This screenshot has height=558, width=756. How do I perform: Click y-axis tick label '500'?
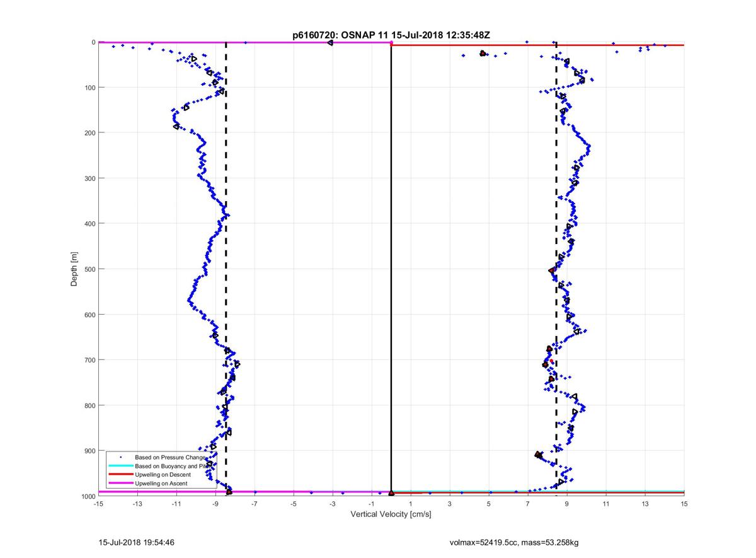click(89, 269)
